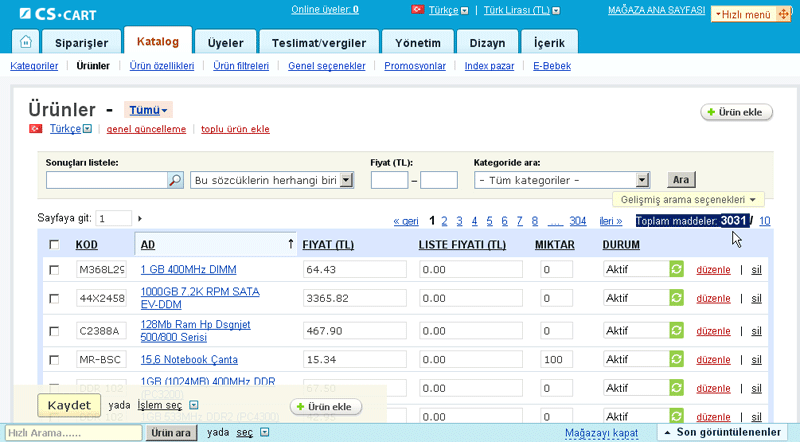Expand the Tümü filter dropdown
Viewport: 800px width, 442px height.
coord(148,110)
